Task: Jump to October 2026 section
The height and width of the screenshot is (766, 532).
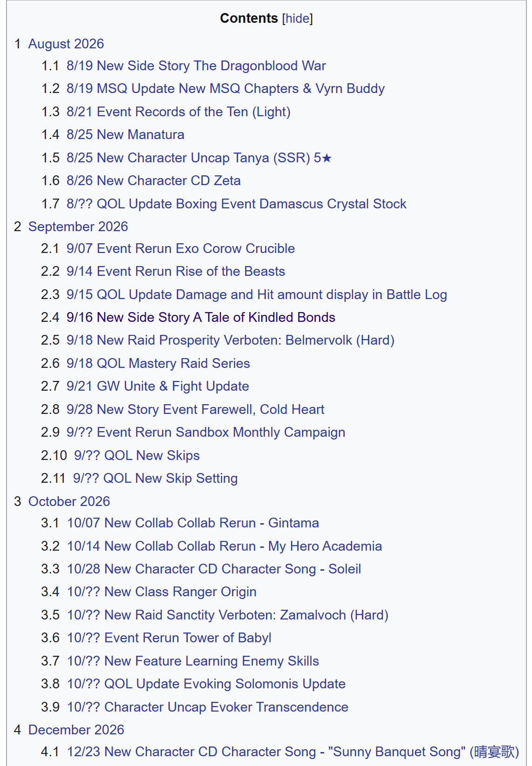Action: pyautogui.click(x=69, y=501)
